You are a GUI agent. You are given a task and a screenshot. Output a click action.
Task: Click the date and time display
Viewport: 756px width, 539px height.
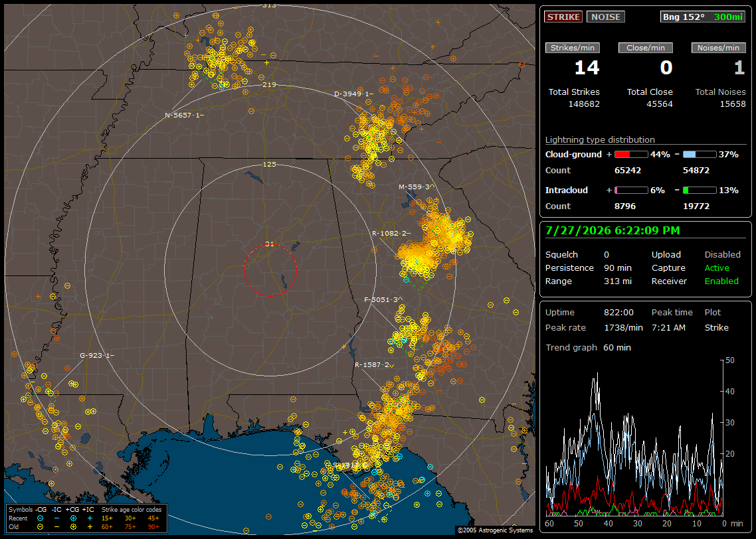click(613, 231)
